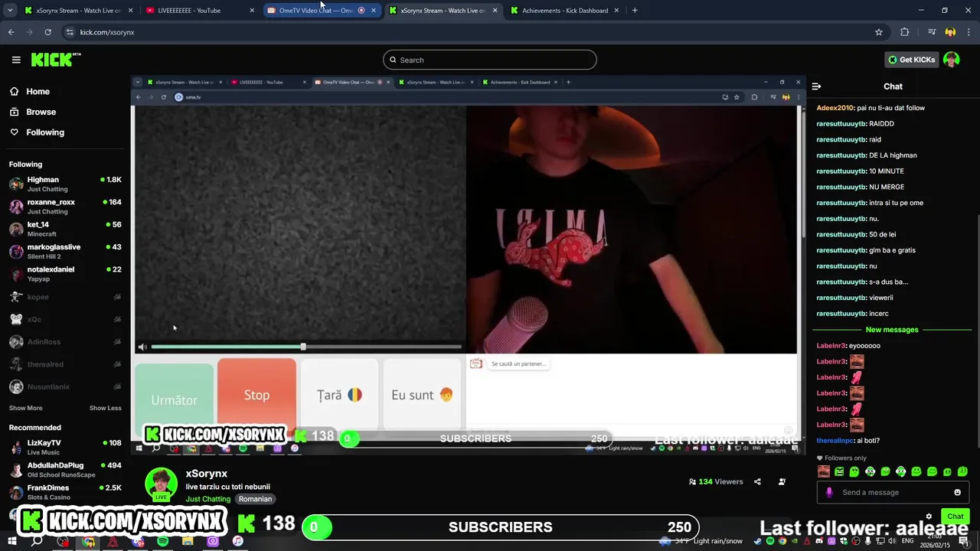980x551 pixels.
Task: Open Windows Start menu
Action: pos(11,541)
